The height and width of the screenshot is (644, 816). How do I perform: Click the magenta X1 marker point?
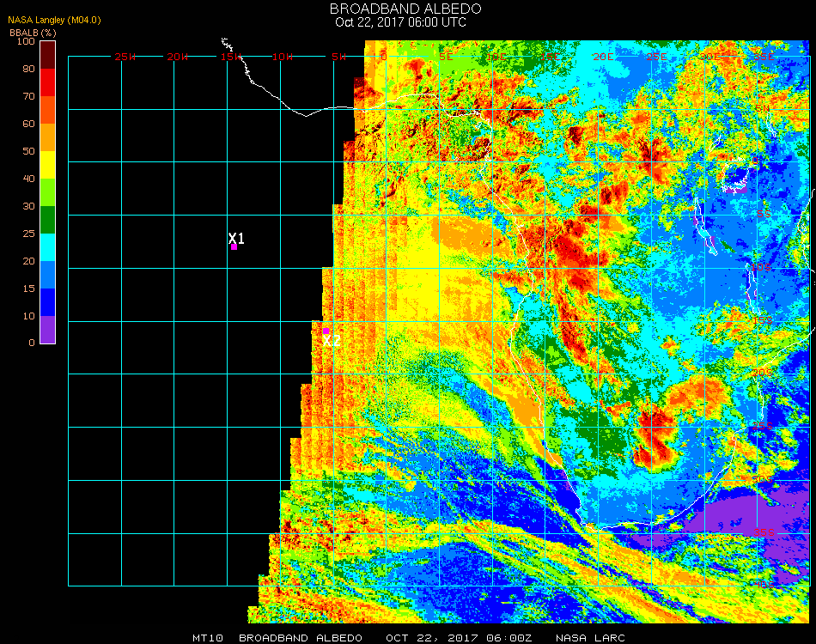pos(234,247)
